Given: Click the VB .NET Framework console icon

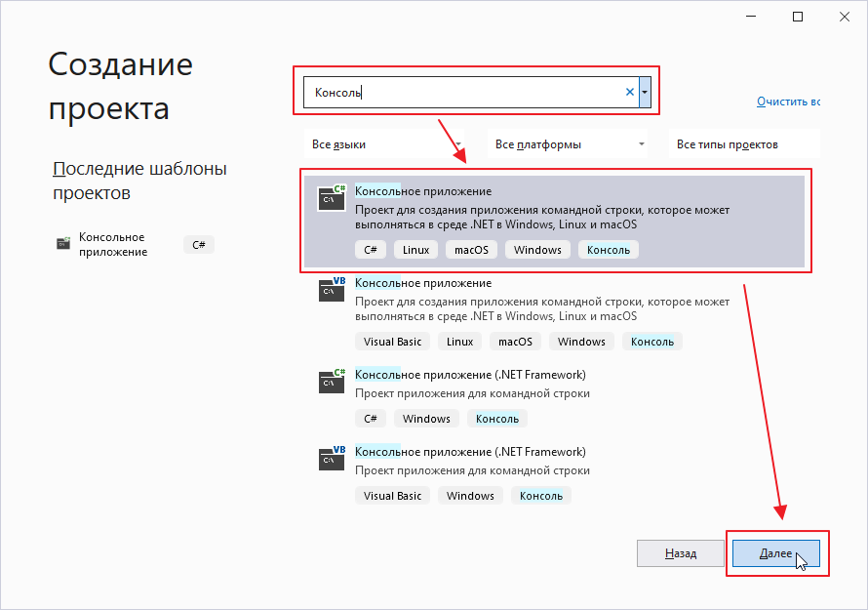Looking at the screenshot, I should [332, 459].
